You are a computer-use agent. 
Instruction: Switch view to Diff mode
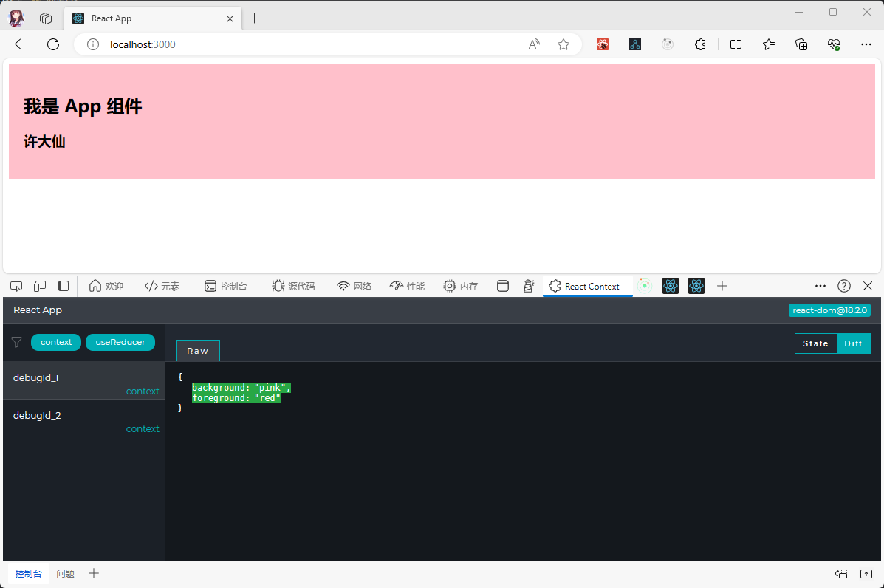(853, 343)
